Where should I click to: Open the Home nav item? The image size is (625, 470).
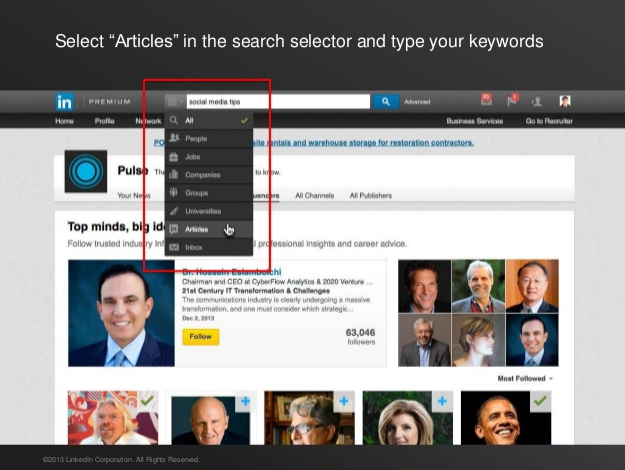[64, 121]
